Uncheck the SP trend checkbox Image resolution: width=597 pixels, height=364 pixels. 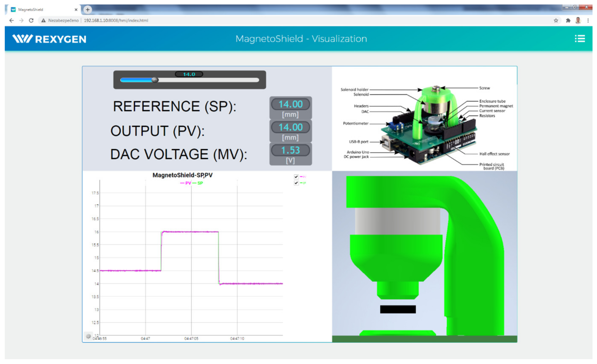tap(296, 183)
